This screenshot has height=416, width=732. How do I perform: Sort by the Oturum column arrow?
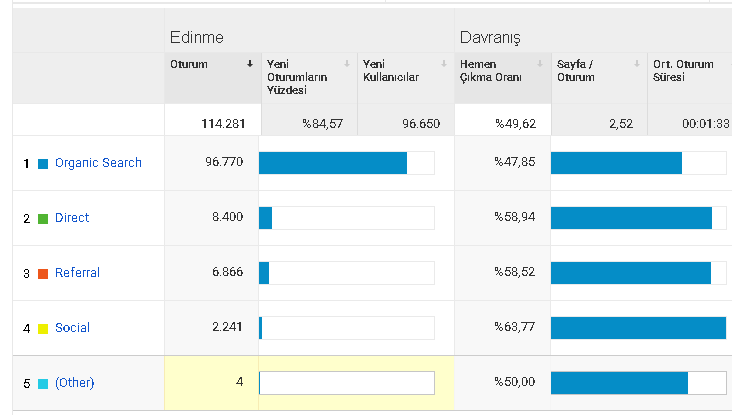click(250, 64)
